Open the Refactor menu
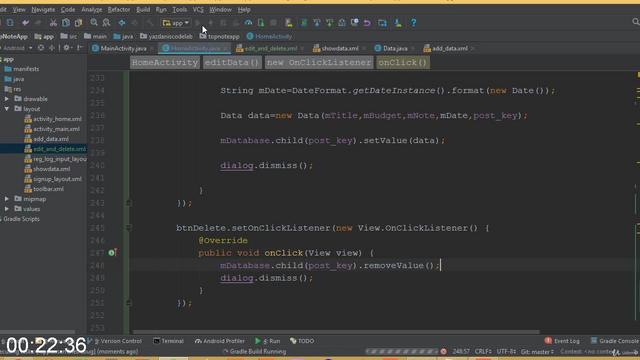Image resolution: width=640 pixels, height=360 pixels. click(x=119, y=9)
